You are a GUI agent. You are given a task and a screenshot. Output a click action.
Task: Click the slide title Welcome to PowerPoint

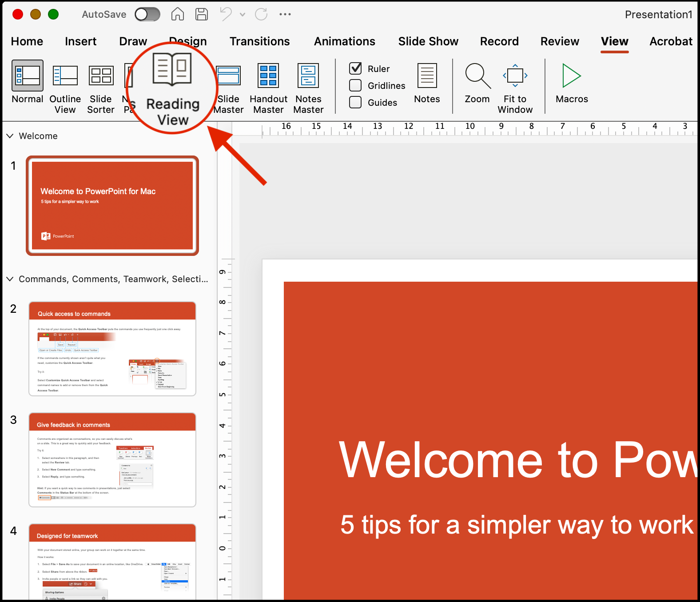tap(518, 460)
